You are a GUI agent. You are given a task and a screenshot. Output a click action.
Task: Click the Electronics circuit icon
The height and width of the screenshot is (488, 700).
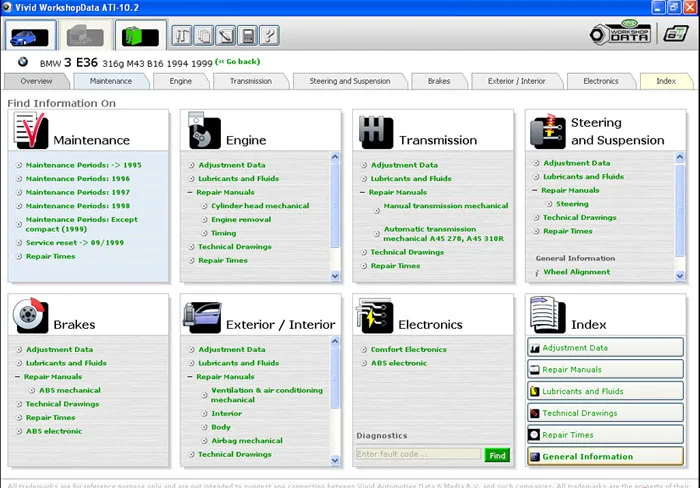coord(375,316)
